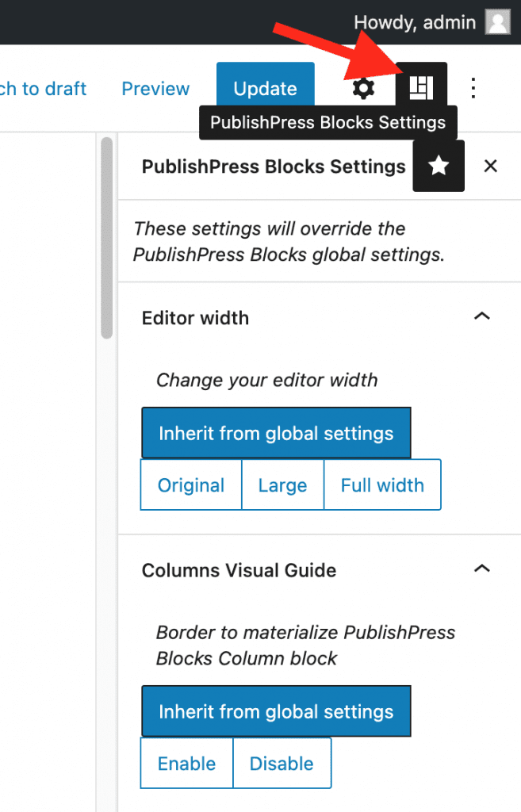Enable the Columns Visual Guide

(186, 763)
